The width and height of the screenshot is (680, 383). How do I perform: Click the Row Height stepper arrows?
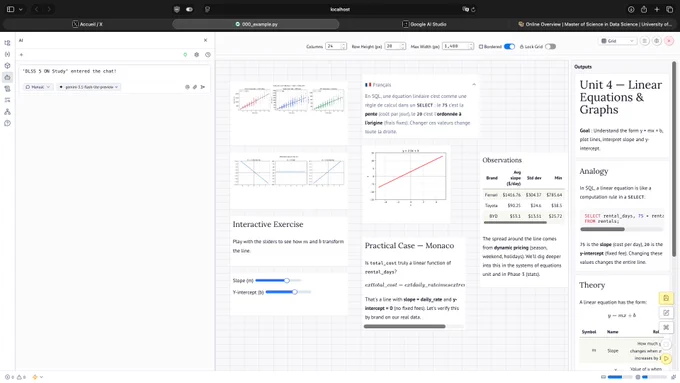(403, 46)
